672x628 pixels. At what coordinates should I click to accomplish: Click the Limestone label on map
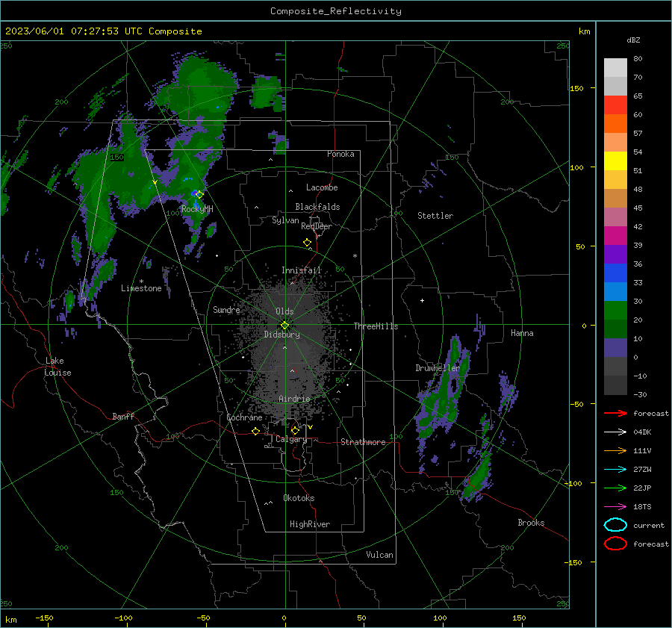141,288
